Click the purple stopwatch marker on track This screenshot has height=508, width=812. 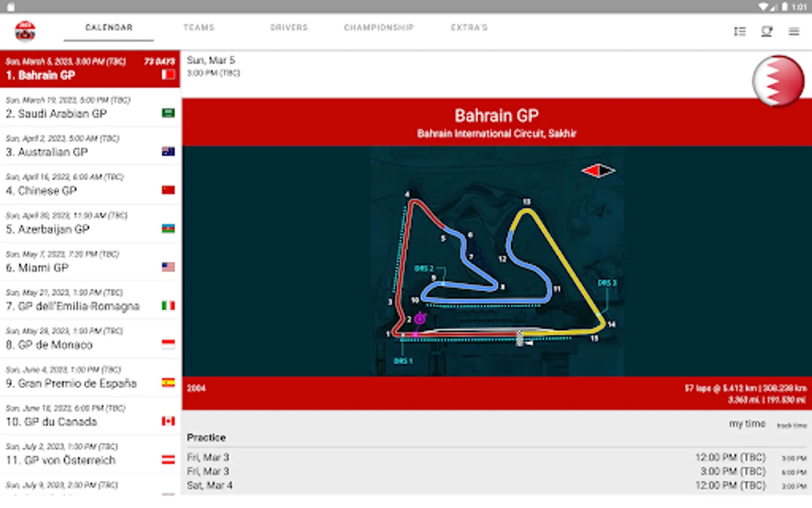tap(420, 319)
